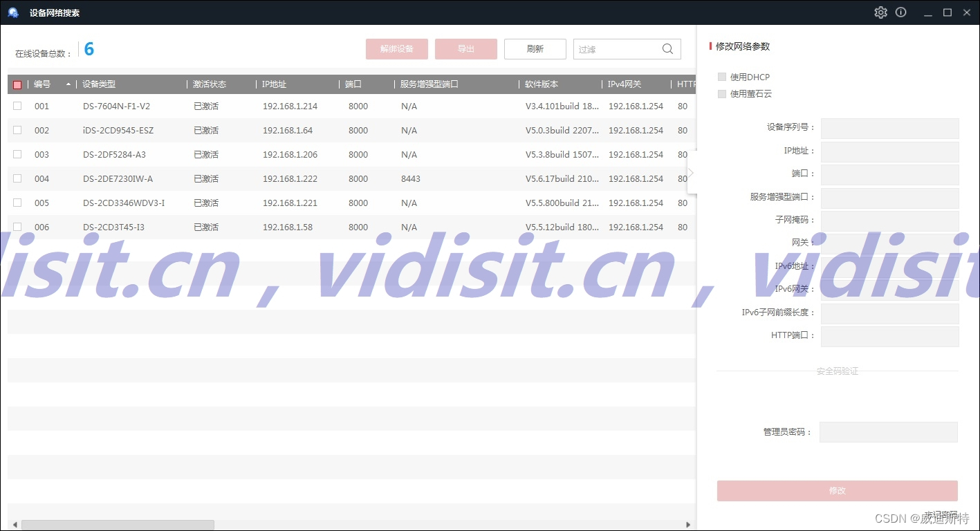
Task: Click the info icon in title bar
Action: (900, 12)
